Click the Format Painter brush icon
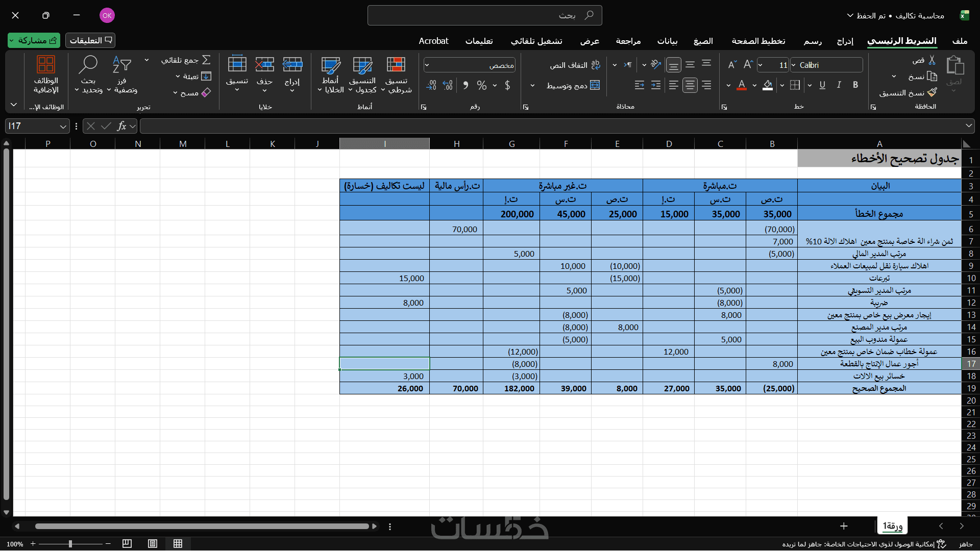 click(x=932, y=92)
